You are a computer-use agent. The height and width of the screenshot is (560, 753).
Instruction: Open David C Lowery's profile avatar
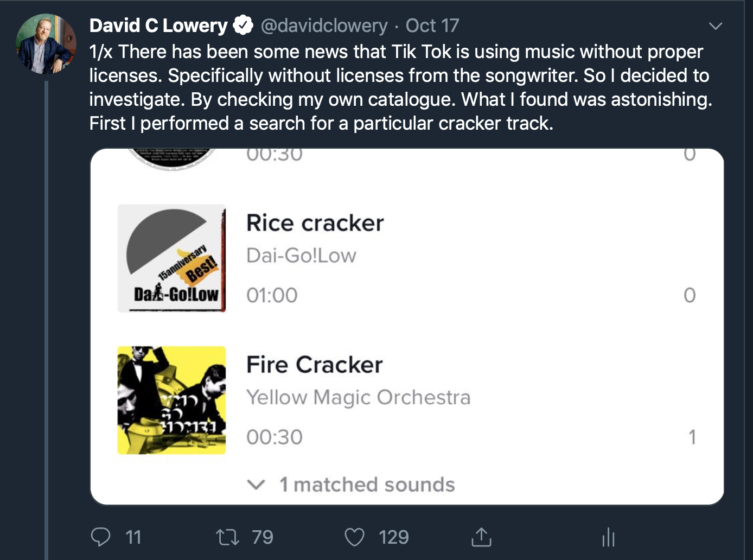point(46,44)
